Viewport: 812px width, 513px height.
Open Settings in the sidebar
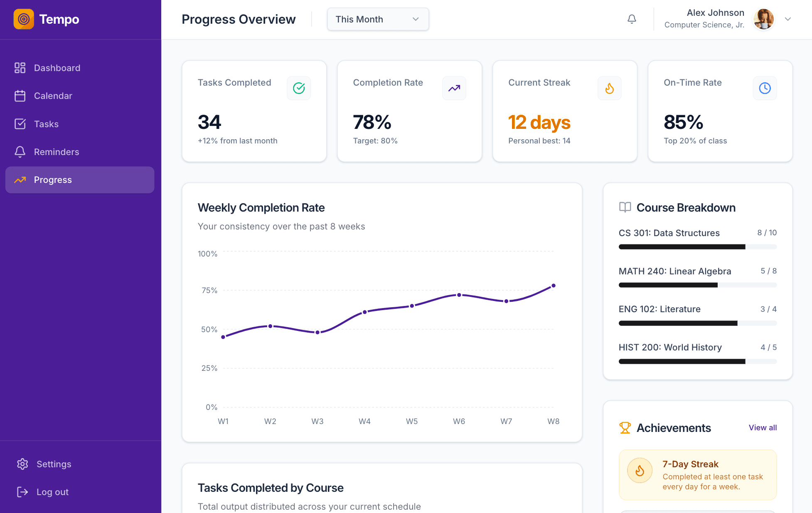(54, 464)
